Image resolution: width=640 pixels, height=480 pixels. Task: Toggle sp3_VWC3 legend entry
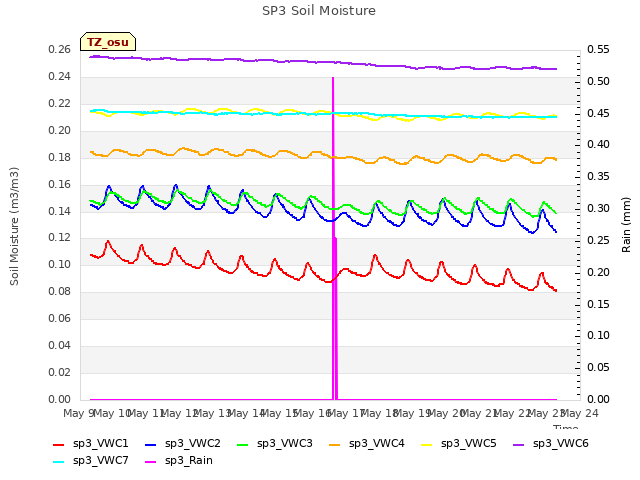[275, 444]
